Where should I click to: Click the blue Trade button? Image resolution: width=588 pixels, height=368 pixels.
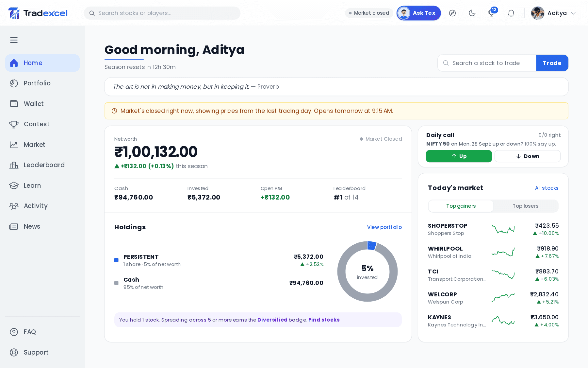point(552,63)
